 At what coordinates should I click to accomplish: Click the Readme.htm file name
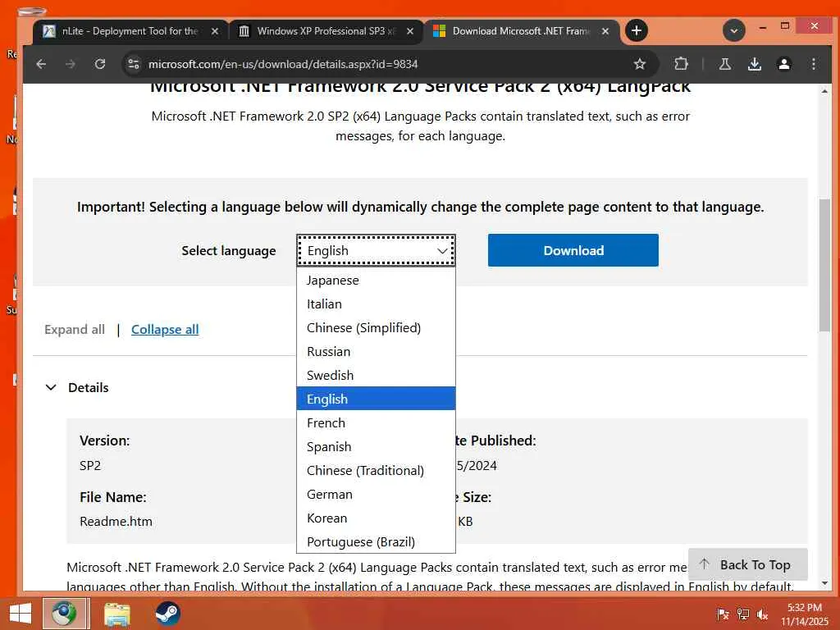point(116,521)
